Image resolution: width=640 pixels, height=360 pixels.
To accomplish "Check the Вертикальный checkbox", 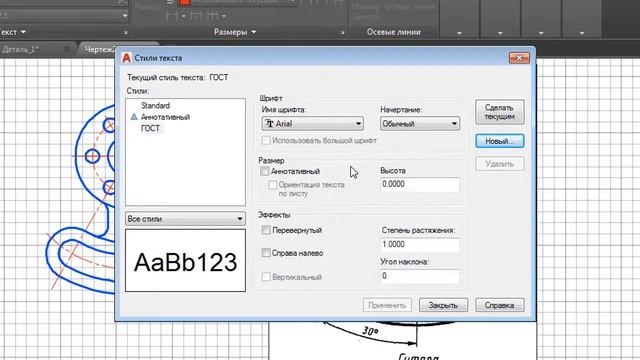I will [266, 277].
